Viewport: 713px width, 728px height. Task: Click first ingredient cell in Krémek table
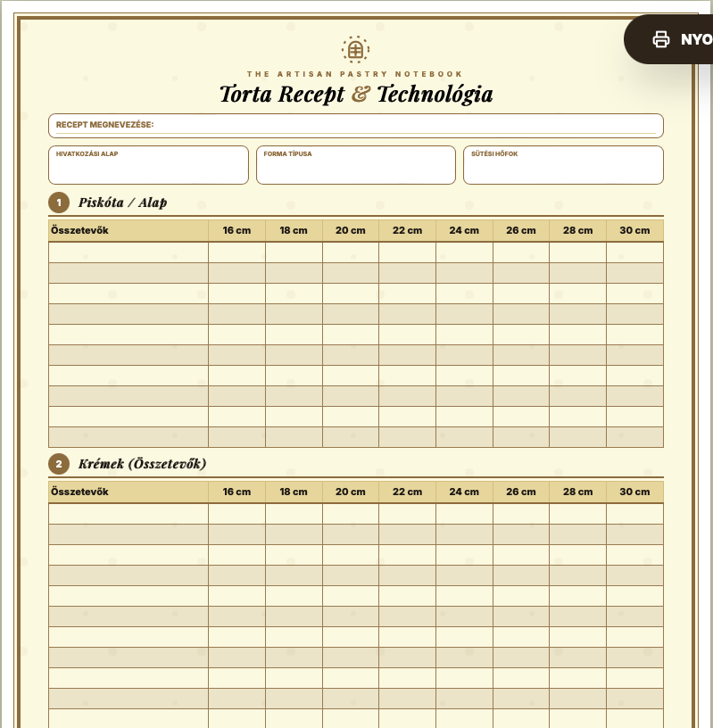[129, 514]
